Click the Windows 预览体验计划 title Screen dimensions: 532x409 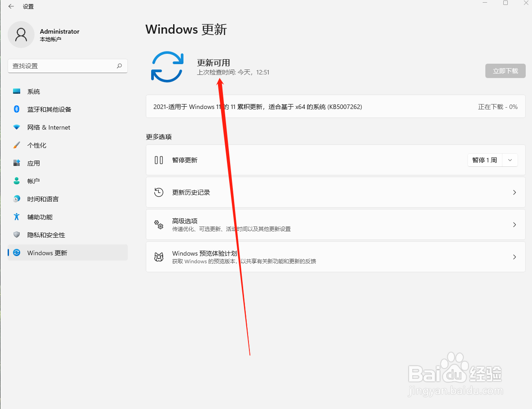tap(205, 253)
